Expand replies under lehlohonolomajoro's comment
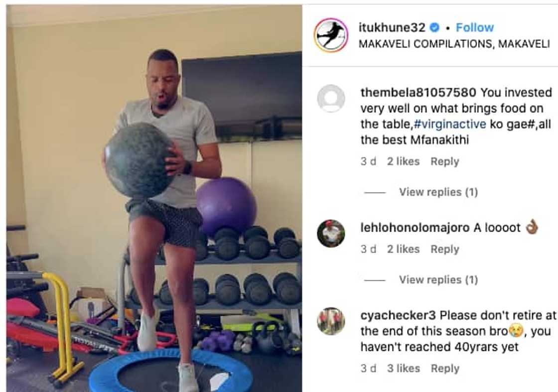This screenshot has width=558, height=392. (x=438, y=280)
